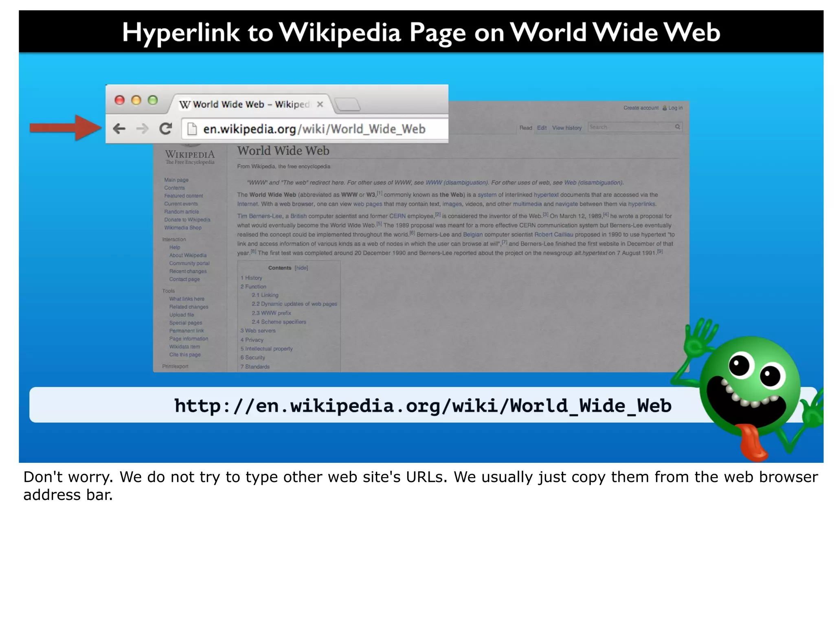Click the address bar URL en.wikipedia.org
The width and height of the screenshot is (834, 644).
pos(314,129)
